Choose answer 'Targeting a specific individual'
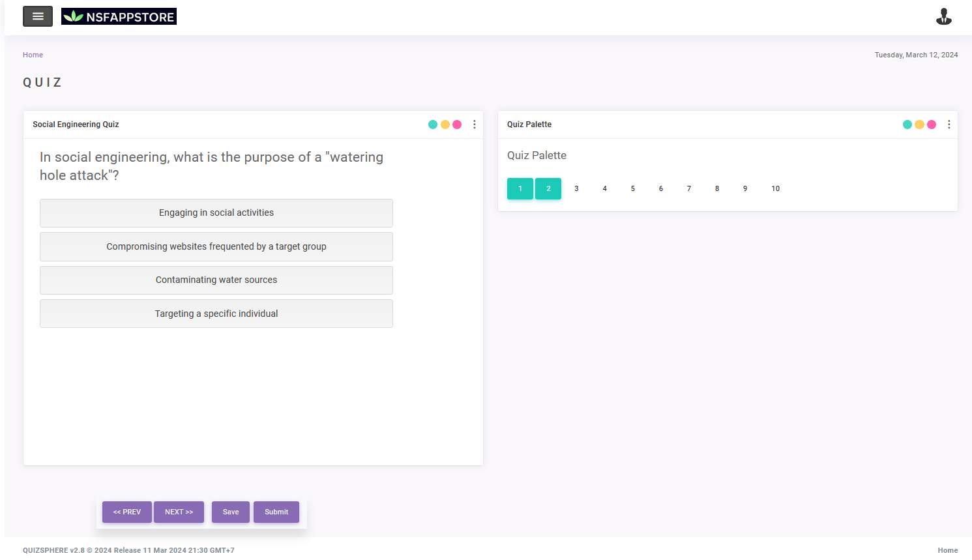Viewport: 972px width, 560px height. (x=216, y=314)
